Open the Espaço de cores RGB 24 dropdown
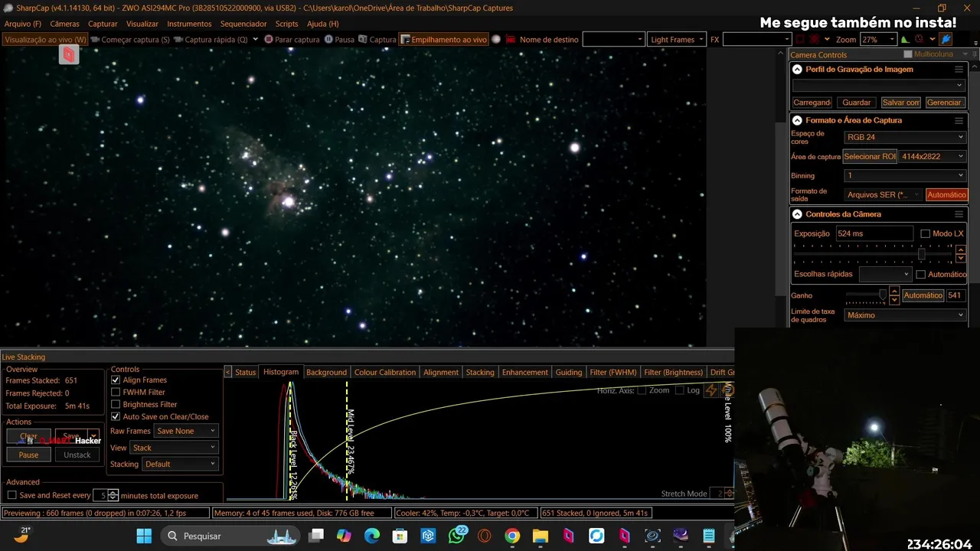 [905, 137]
